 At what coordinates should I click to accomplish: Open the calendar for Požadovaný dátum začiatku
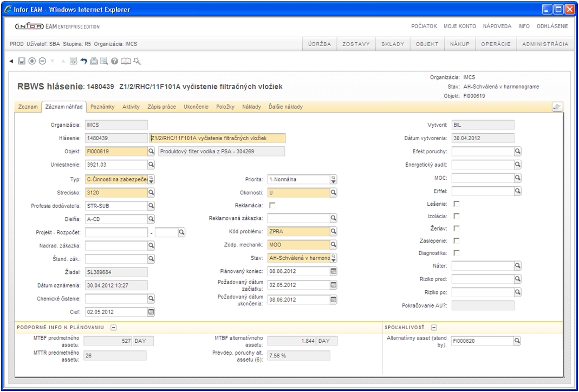coord(334,285)
